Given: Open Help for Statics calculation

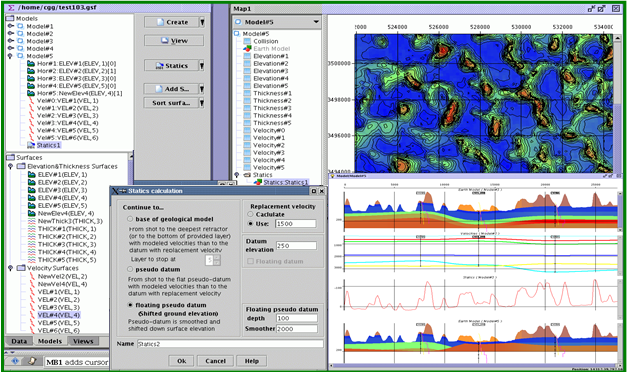Looking at the screenshot, I should (x=252, y=361).
